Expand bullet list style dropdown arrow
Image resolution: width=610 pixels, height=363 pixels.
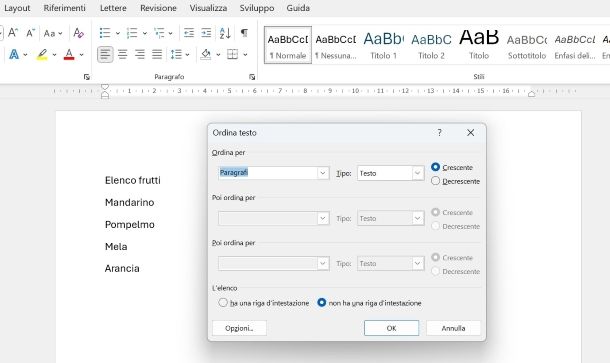tap(117, 33)
